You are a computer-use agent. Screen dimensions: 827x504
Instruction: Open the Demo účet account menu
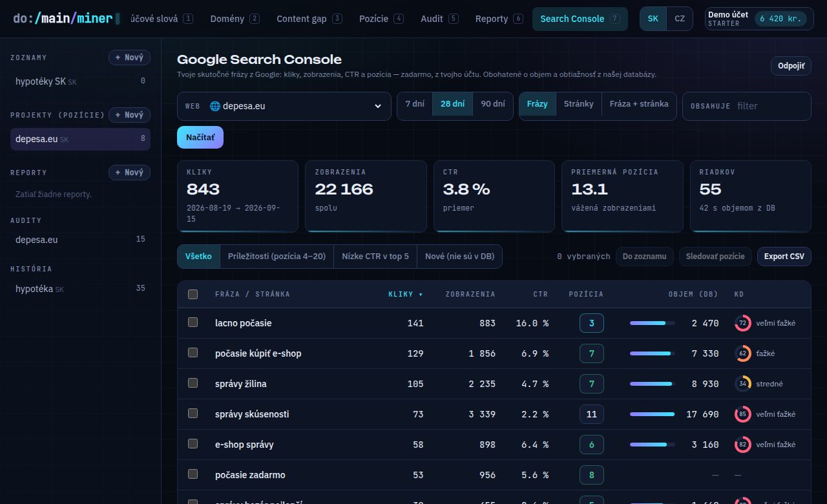click(x=759, y=19)
